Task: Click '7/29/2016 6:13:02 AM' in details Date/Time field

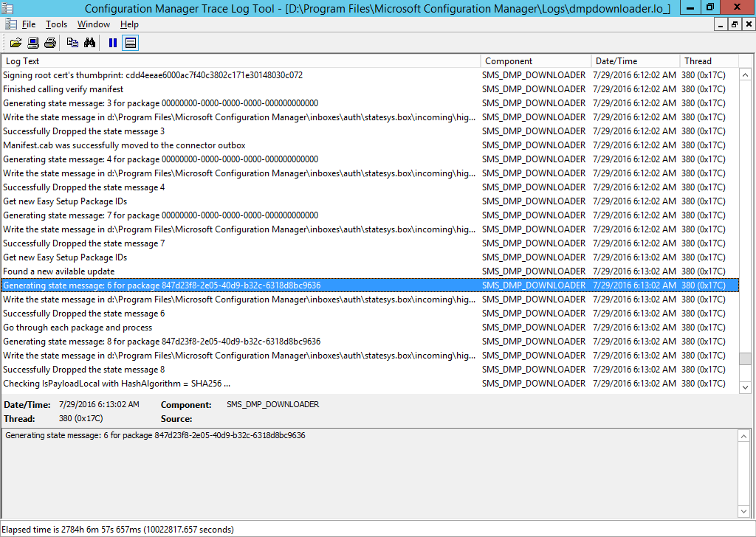Action: [99, 404]
